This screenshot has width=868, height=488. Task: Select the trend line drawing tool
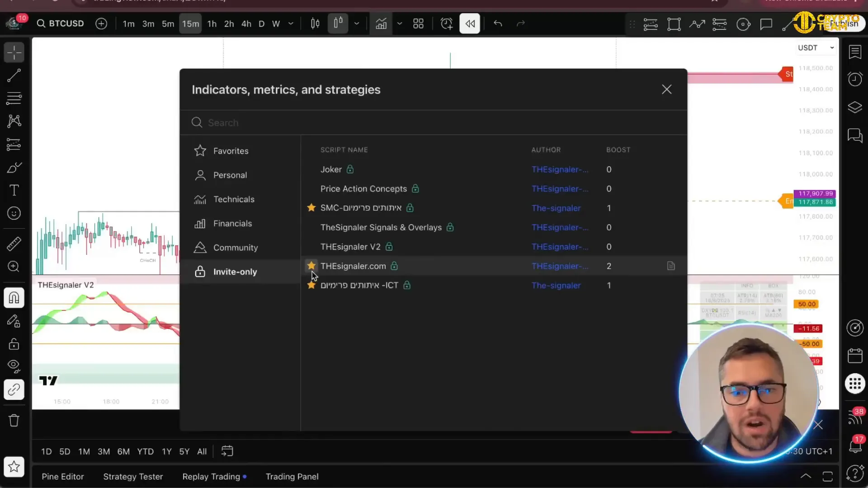coord(14,75)
